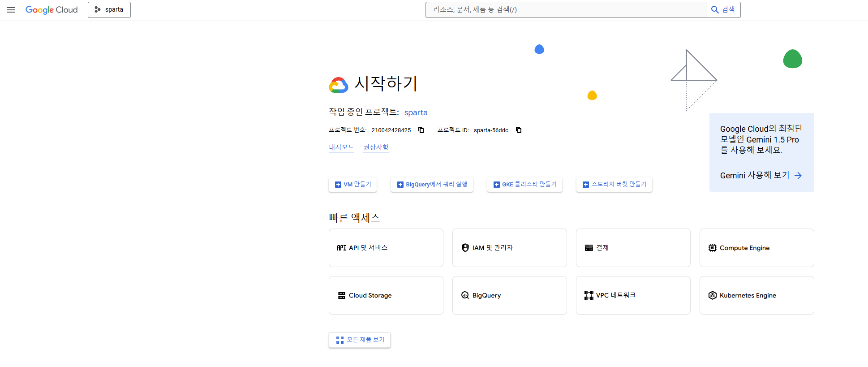The image size is (868, 367).
Task: Open the sparta project selector
Action: click(x=109, y=10)
